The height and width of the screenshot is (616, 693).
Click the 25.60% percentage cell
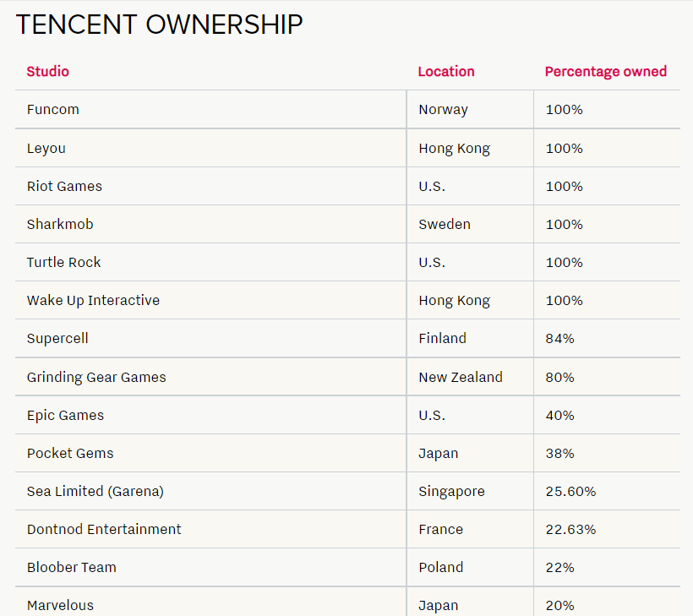pos(571,492)
